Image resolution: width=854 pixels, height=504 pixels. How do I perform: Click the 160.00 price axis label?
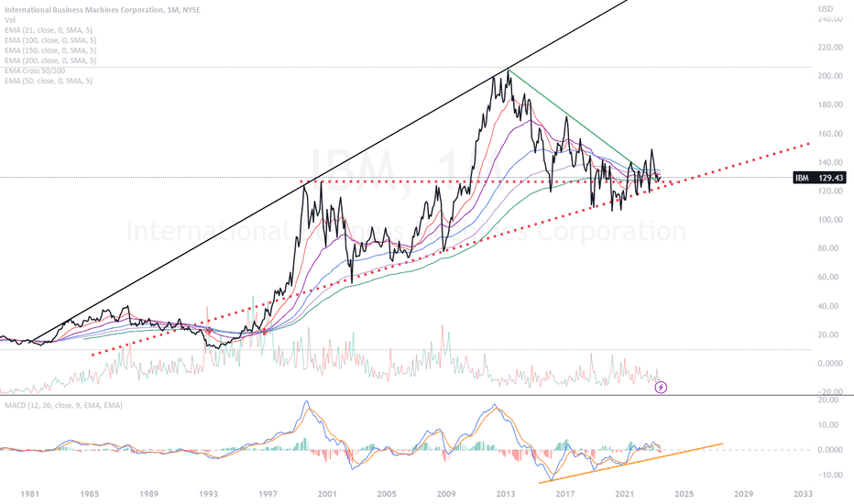(x=830, y=134)
